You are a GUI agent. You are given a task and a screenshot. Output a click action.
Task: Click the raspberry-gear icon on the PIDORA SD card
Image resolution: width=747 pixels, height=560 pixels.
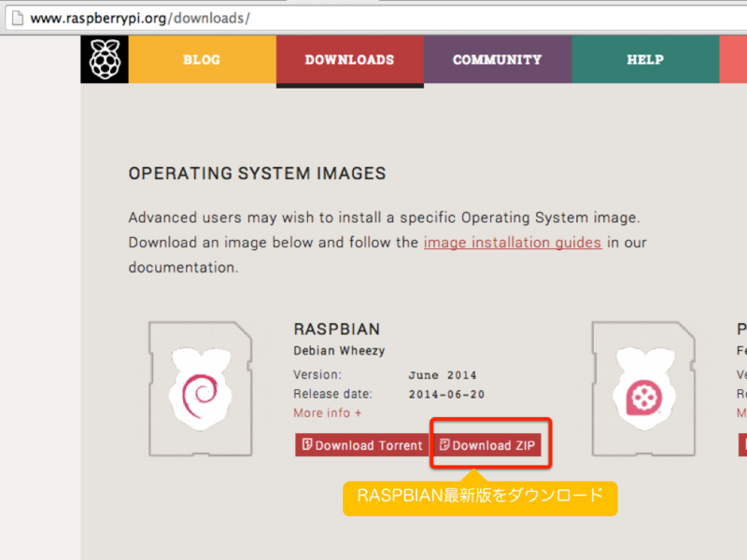click(645, 399)
